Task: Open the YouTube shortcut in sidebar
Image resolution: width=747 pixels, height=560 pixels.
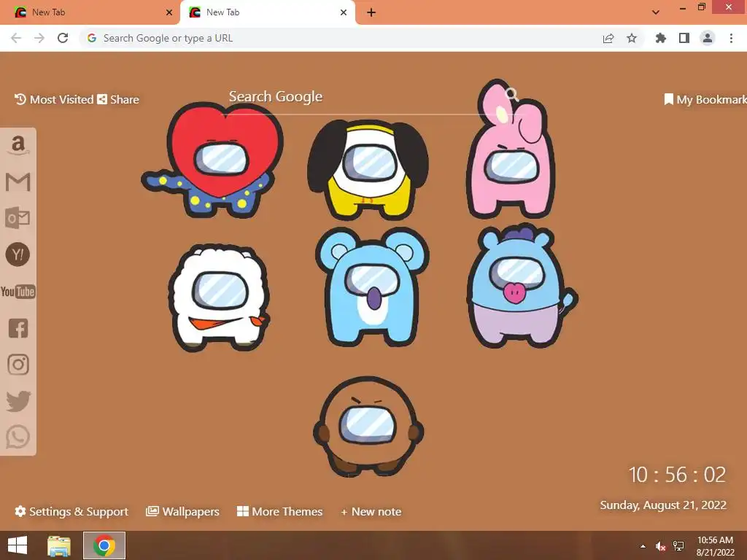Action: [x=18, y=292]
